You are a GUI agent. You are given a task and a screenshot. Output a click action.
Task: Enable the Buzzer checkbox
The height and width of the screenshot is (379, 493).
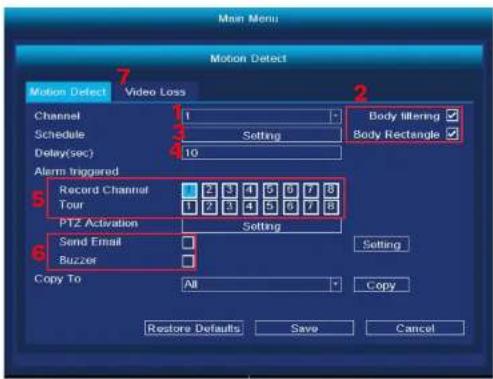[x=188, y=261]
